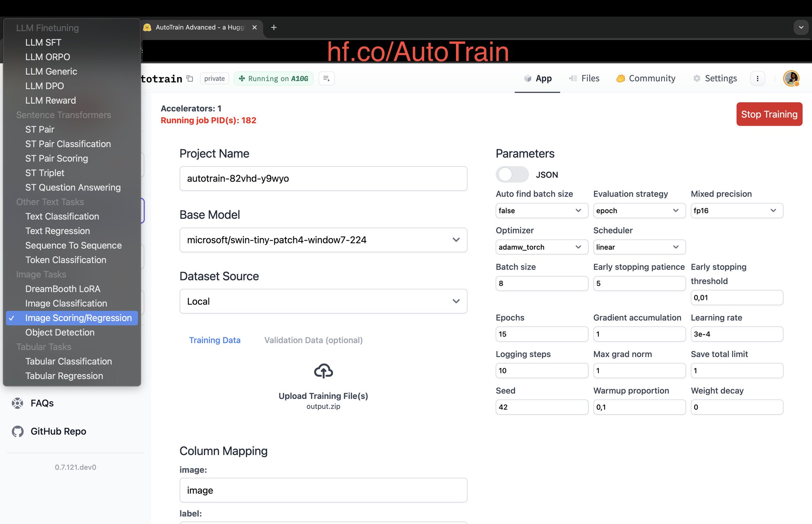Click the Running on A10G status badge
The height and width of the screenshot is (524, 812).
(x=274, y=78)
